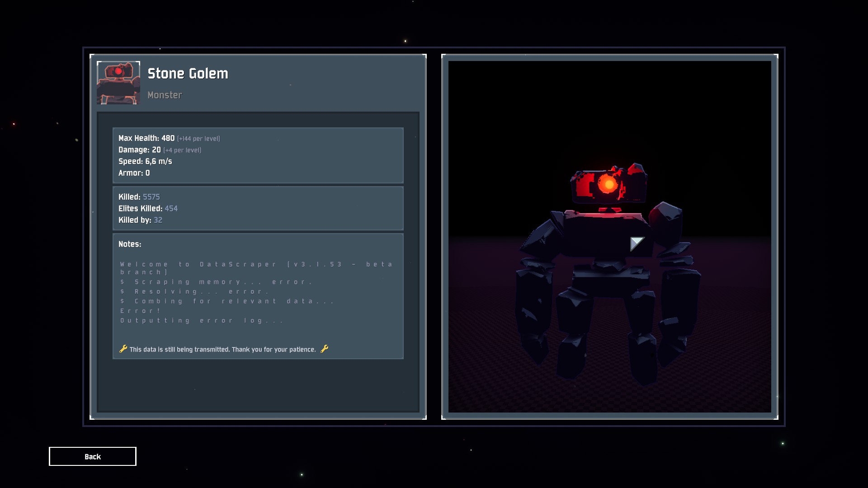
Task: Click the left wrench icon in notes
Action: click(x=123, y=349)
